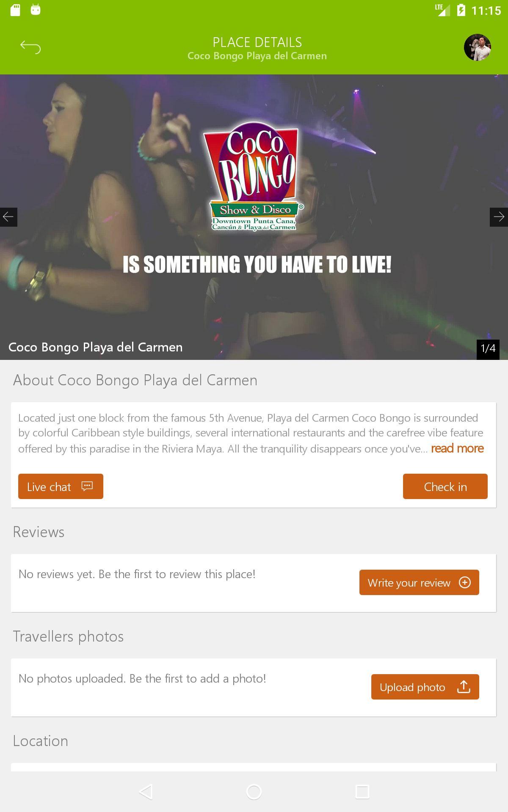Tap the chat bubble icon in Live chat

[x=87, y=486]
